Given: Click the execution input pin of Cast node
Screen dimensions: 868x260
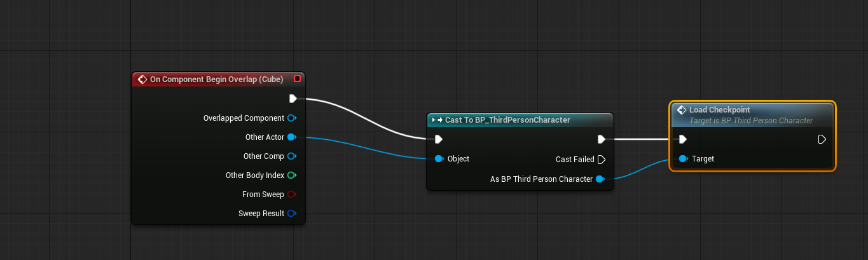Looking at the screenshot, I should [439, 139].
